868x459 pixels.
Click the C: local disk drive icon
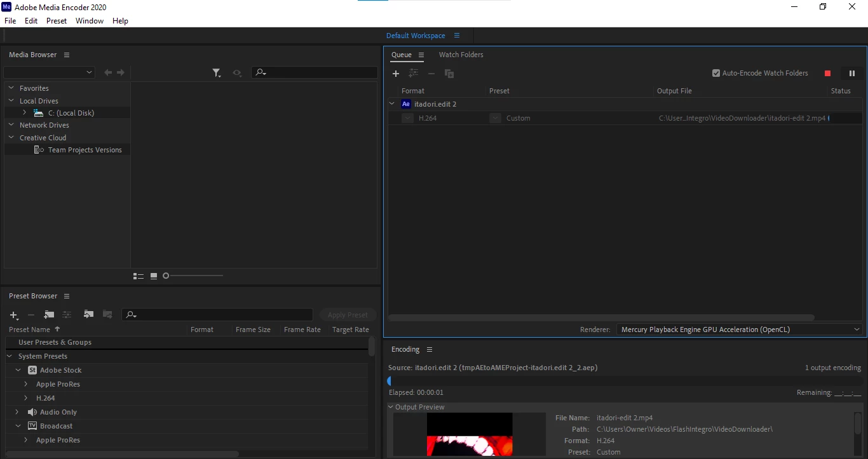tap(38, 113)
